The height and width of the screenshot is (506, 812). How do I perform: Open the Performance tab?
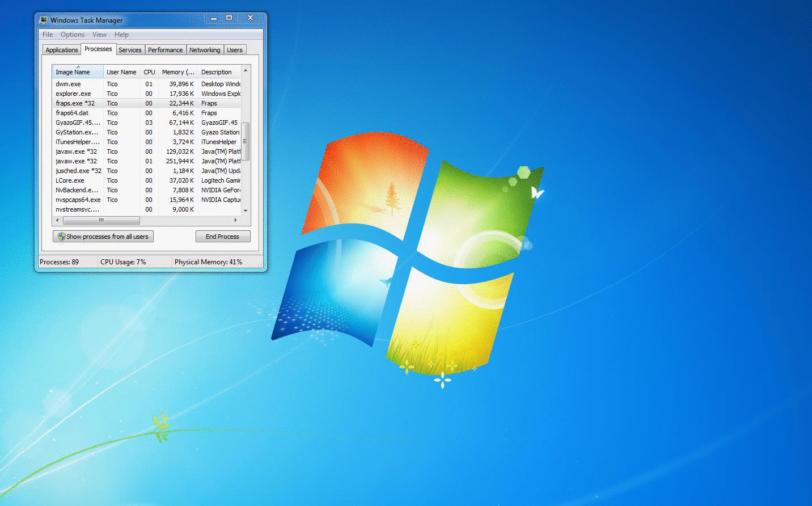(x=166, y=50)
